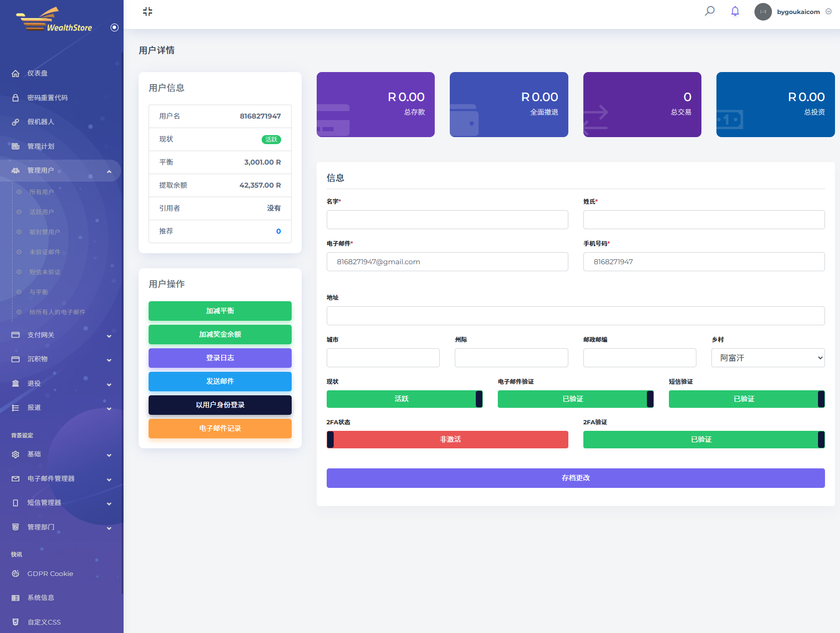Click the 电子邮件 input field
Screen dimensions: 840x633
(447, 262)
